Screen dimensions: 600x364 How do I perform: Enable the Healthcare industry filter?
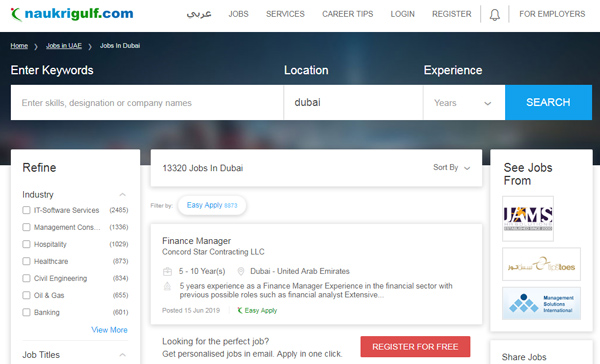click(26, 261)
